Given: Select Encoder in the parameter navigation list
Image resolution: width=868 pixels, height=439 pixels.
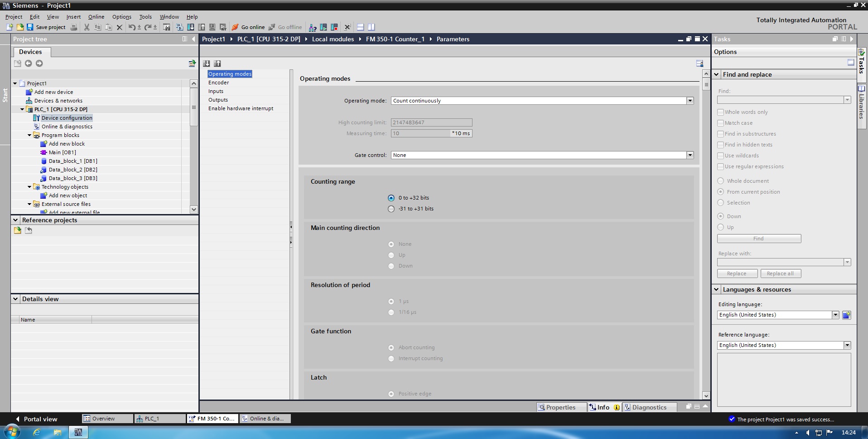Looking at the screenshot, I should point(219,83).
